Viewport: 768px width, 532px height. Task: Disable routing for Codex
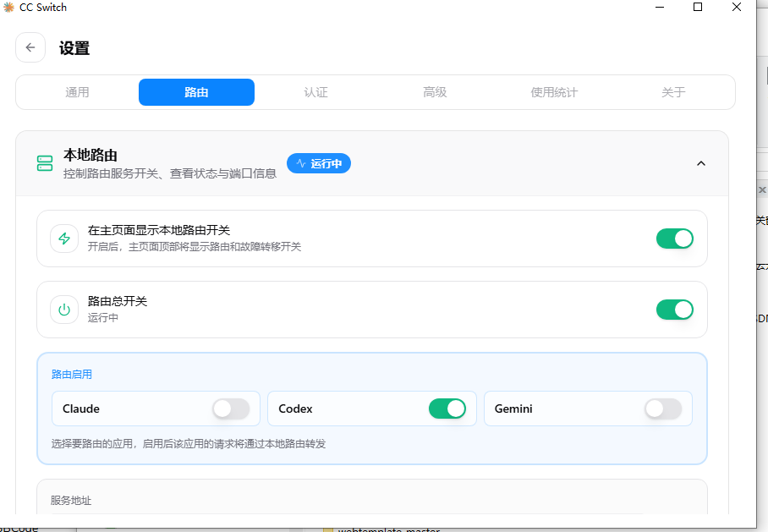(447, 409)
